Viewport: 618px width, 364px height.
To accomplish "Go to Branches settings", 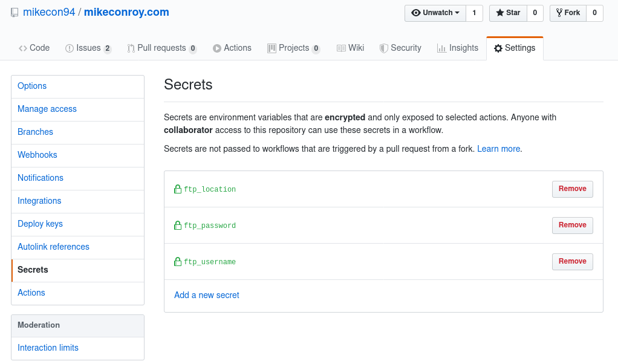I will click(x=77, y=132).
